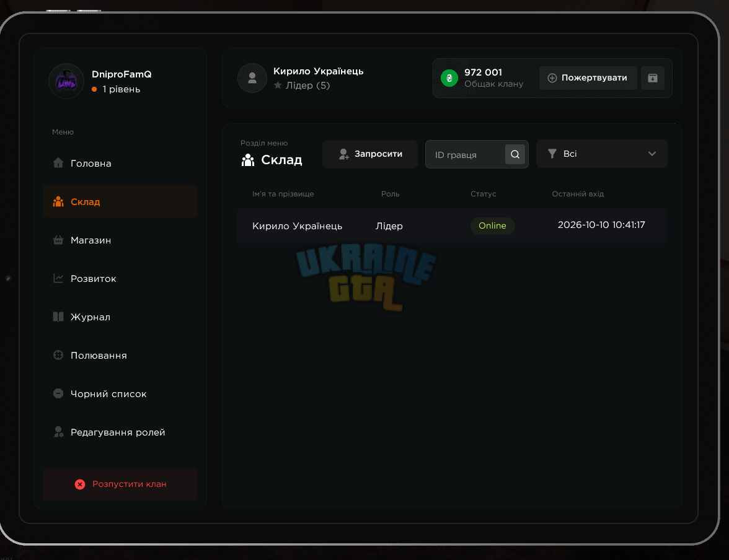Open the Всі filter dropdown
Image resolution: width=729 pixels, height=560 pixels.
point(601,154)
